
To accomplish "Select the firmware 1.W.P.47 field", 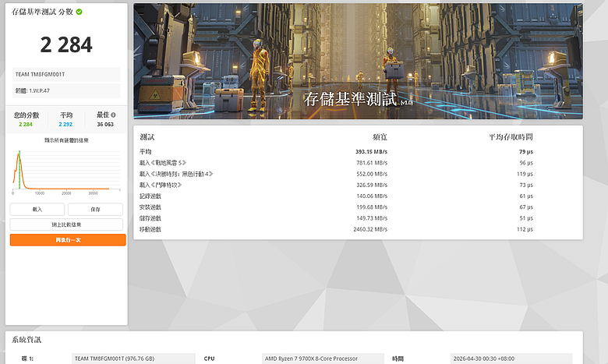I will [66, 90].
